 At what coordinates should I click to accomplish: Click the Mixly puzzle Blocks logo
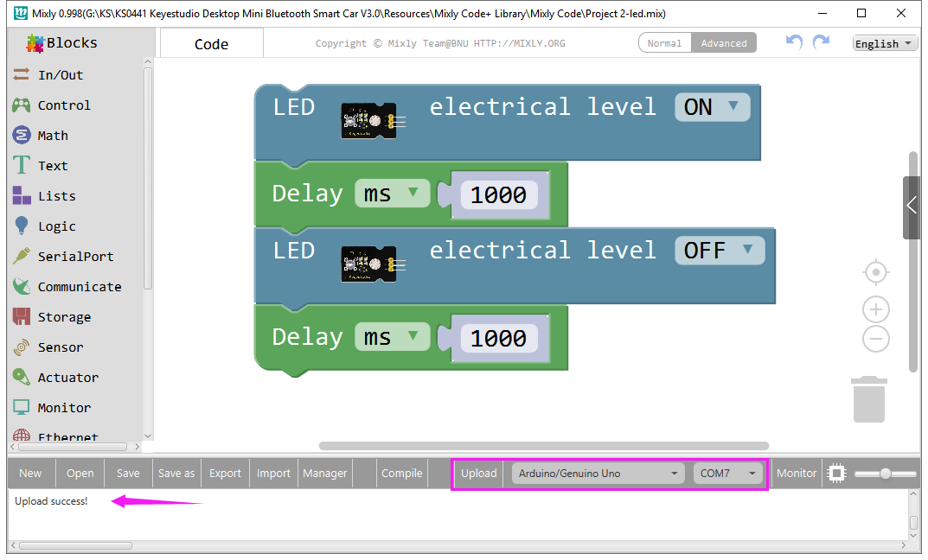pyautogui.click(x=35, y=43)
